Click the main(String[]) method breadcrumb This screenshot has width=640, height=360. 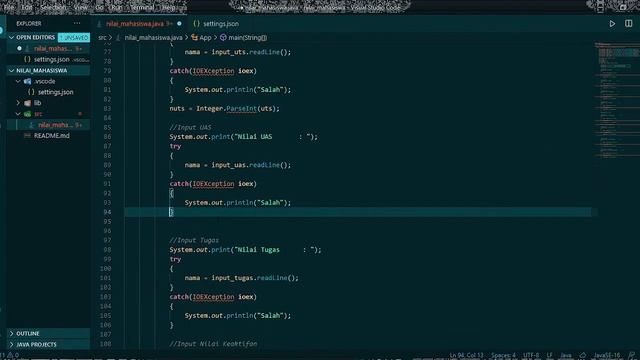[247, 38]
